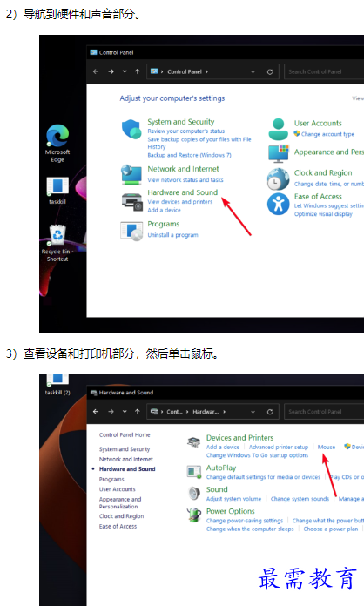Click Uninstall a program link
This screenshot has height=606, width=364.
click(172, 235)
